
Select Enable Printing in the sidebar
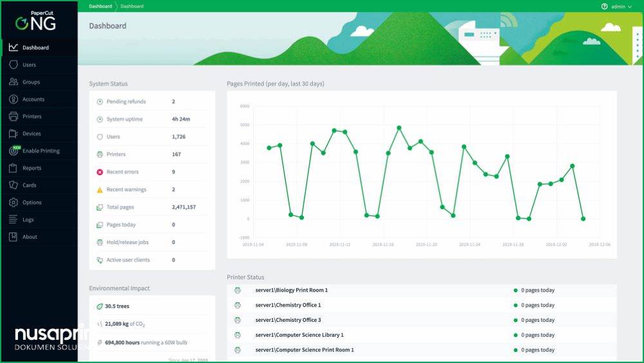41,151
